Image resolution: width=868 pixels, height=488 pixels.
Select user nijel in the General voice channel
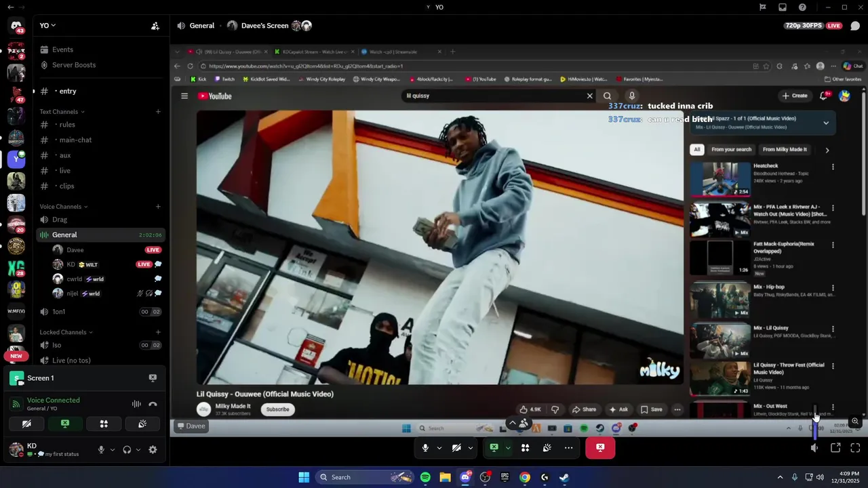click(108, 293)
